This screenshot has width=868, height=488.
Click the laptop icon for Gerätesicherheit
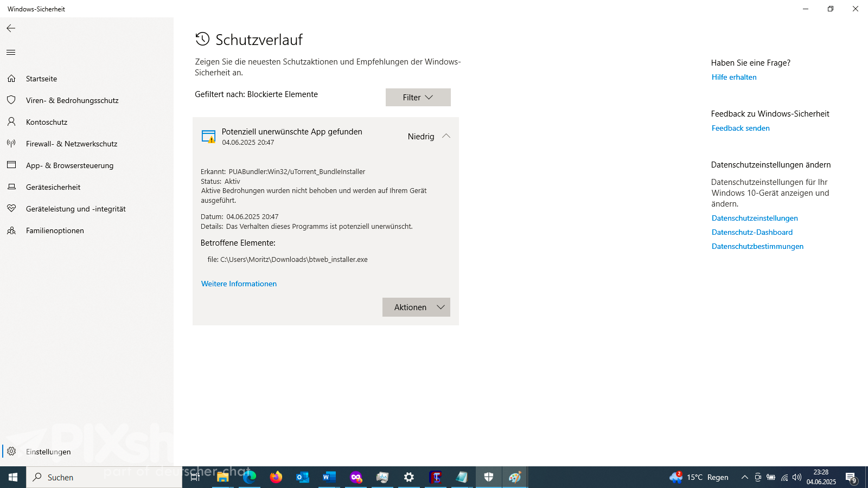point(11,187)
